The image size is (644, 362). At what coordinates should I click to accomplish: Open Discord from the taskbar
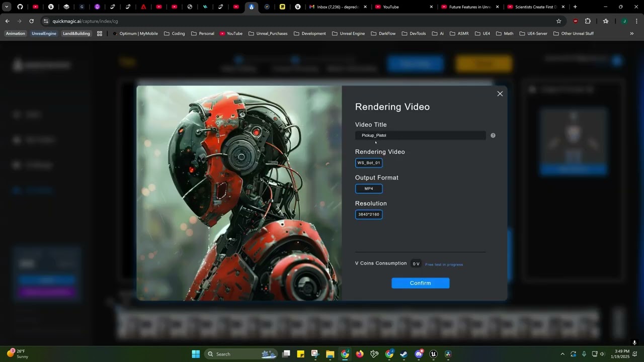click(x=419, y=354)
